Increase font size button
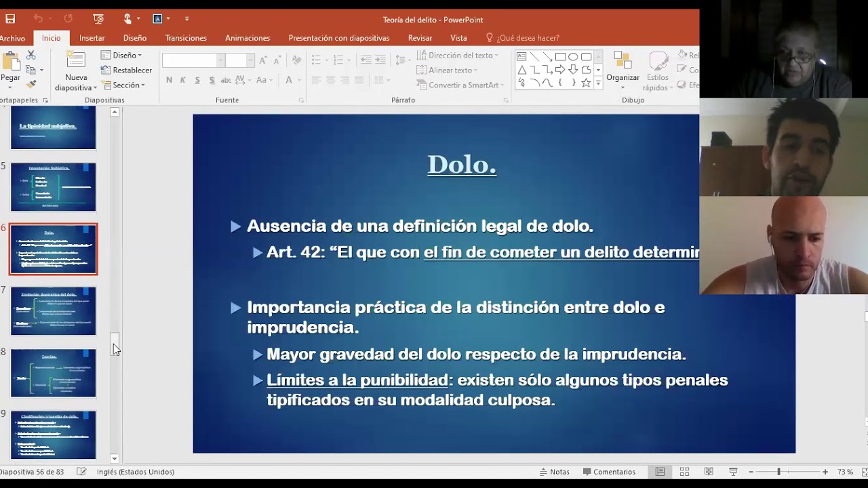 click(x=263, y=60)
